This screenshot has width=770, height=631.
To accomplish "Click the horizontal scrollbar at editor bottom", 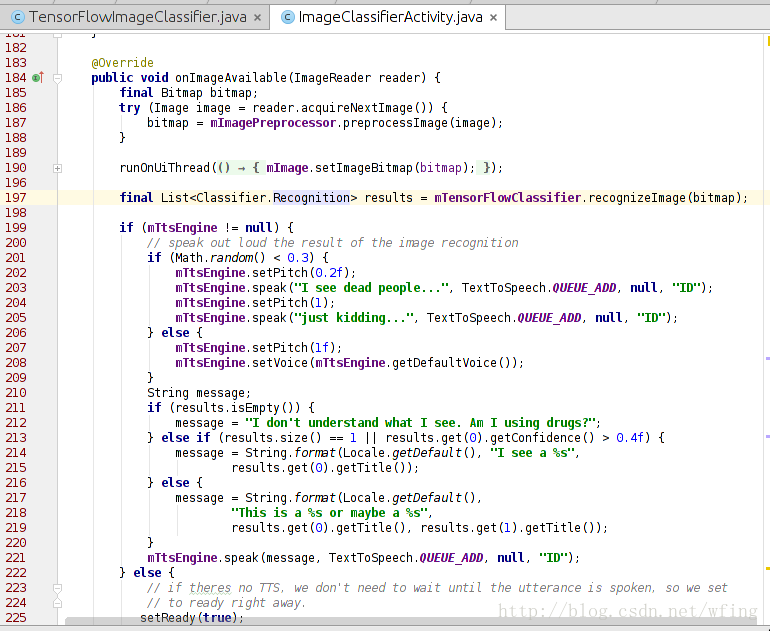I will coord(412,621).
